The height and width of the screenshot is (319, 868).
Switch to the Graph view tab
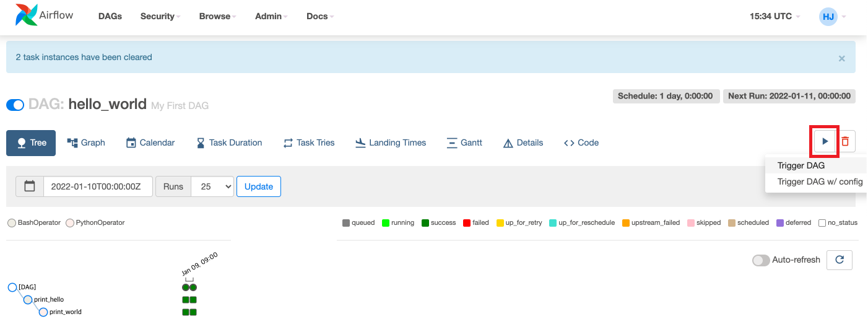[x=86, y=142]
